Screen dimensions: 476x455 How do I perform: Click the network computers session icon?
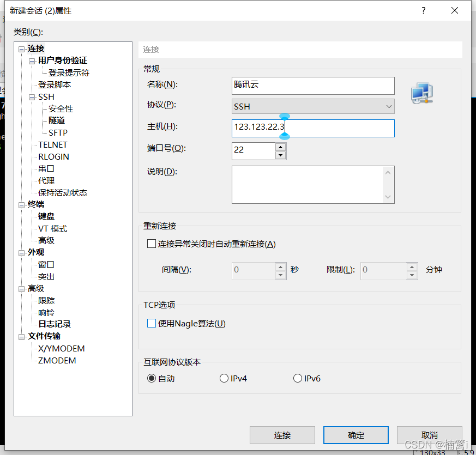click(x=421, y=93)
